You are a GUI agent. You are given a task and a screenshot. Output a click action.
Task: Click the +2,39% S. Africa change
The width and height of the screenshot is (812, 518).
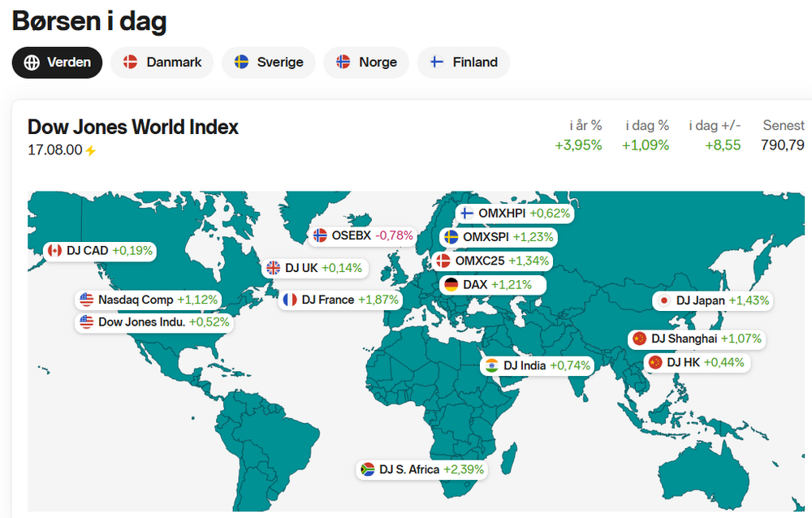click(464, 470)
